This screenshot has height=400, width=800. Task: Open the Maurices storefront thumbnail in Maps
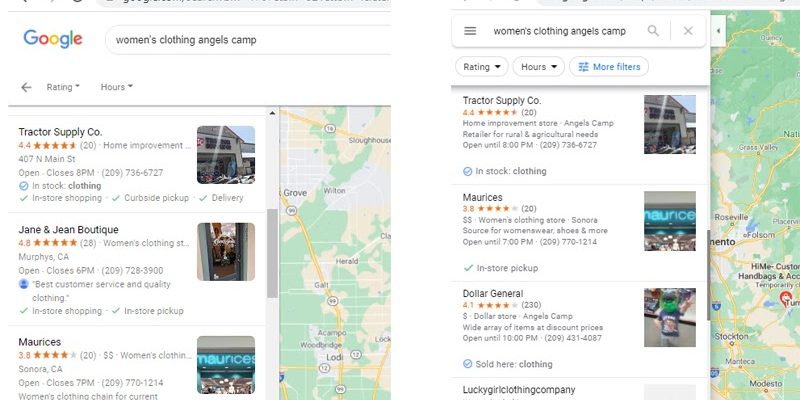coord(670,221)
